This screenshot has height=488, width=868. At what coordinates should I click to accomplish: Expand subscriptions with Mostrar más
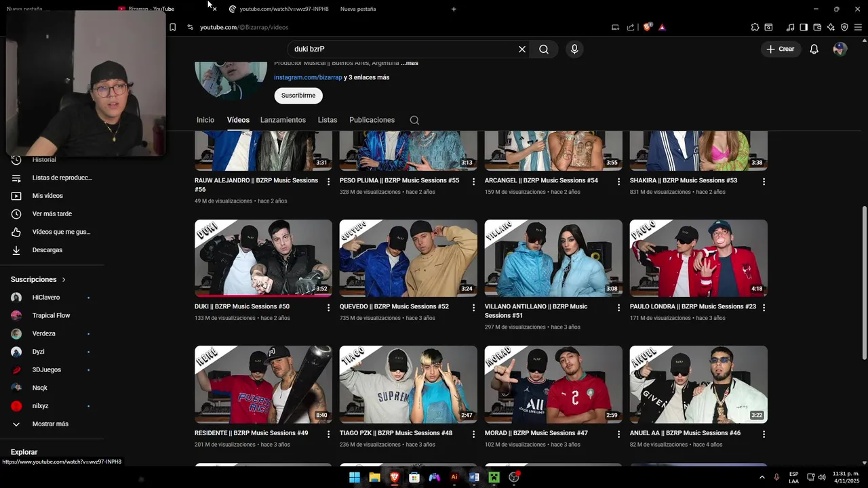tap(50, 424)
